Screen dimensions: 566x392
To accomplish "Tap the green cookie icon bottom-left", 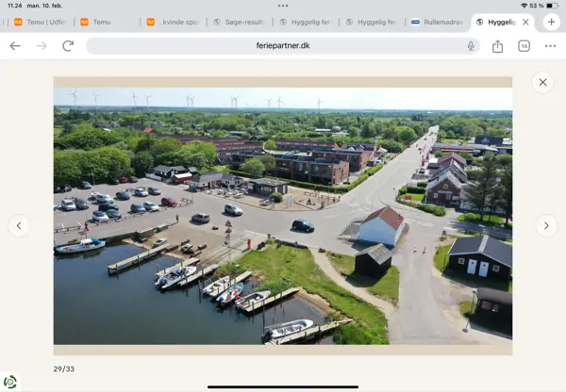I will point(10,382).
